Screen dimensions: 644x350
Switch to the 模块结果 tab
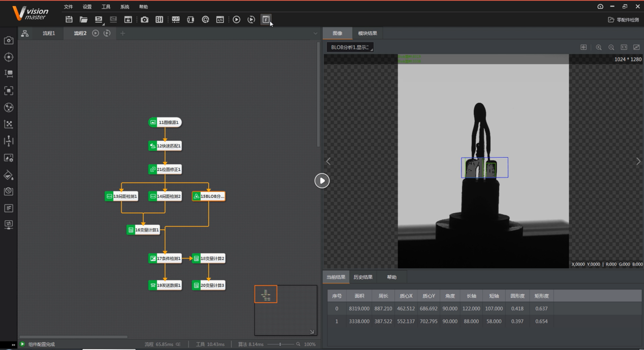tap(367, 34)
